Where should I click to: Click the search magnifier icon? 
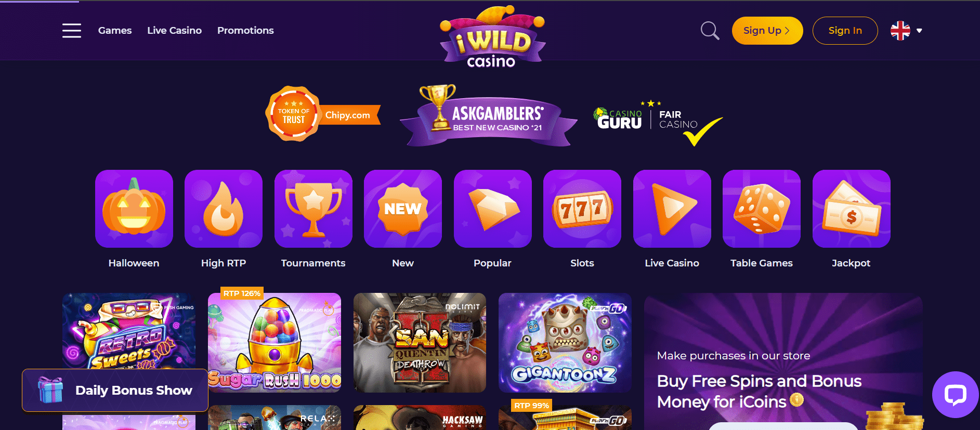(710, 31)
